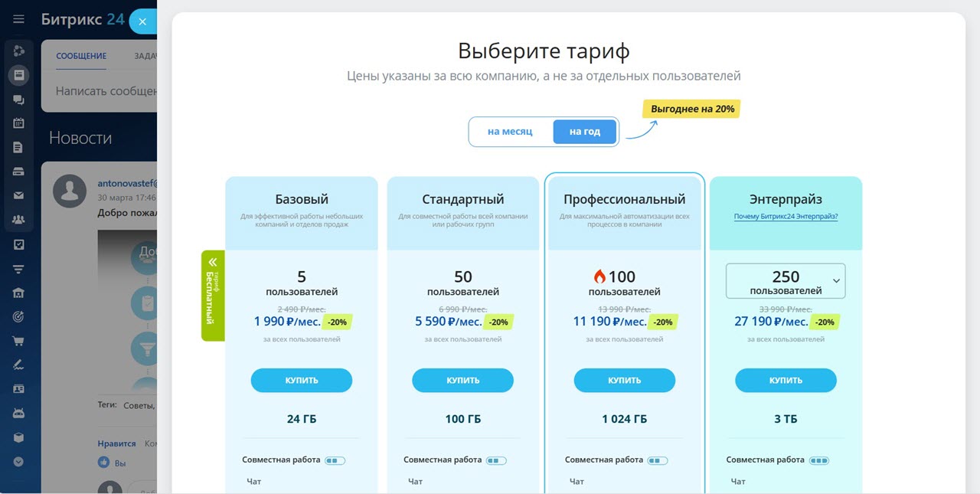Switch to the «Сообщение» tab
Viewport: 980px width, 494px height.
click(x=81, y=56)
